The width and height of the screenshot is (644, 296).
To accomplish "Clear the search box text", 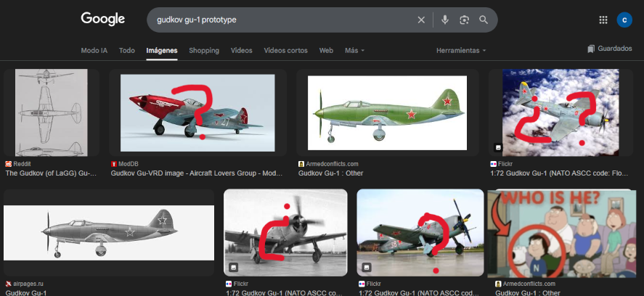I will click(x=421, y=20).
